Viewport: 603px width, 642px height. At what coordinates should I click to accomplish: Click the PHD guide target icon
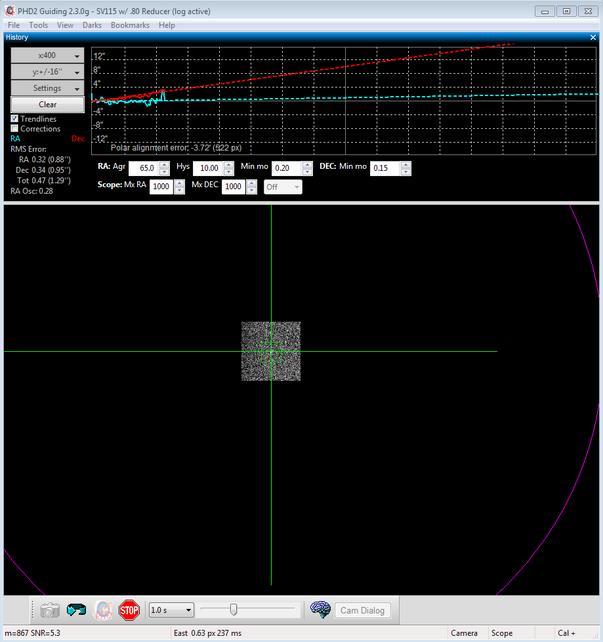tap(103, 610)
